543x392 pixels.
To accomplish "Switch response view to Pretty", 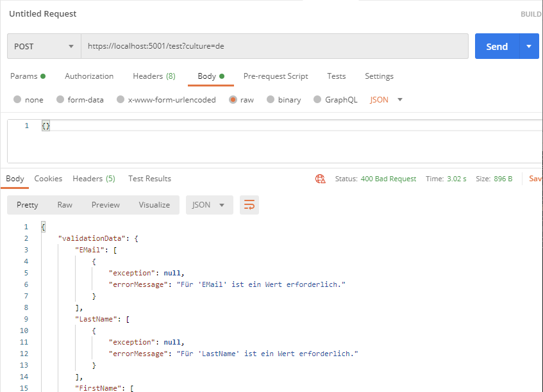I will (28, 205).
